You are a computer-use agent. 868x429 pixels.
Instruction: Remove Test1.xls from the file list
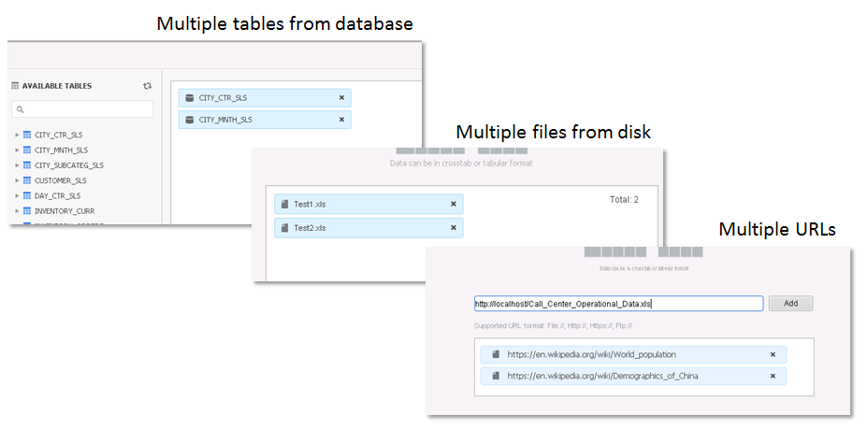454,204
